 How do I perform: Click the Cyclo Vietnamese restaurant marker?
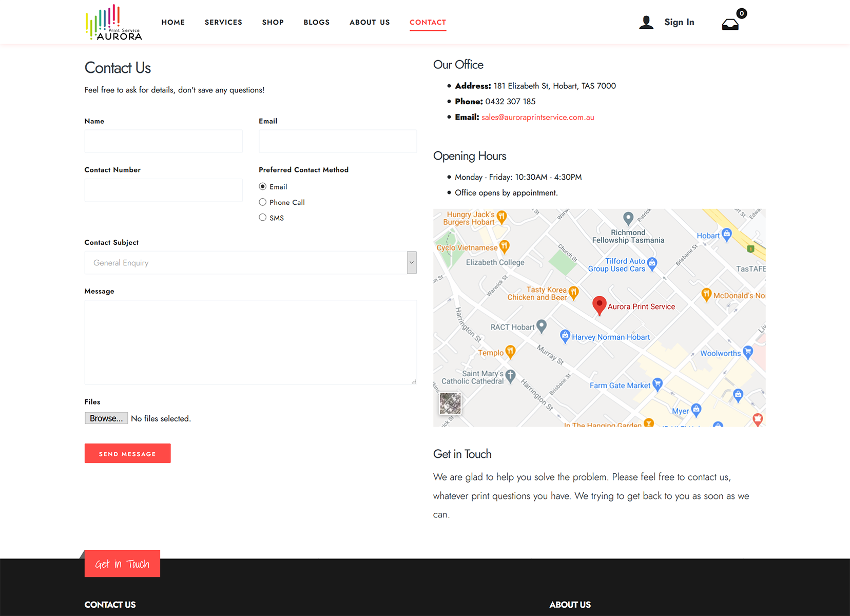coord(505,247)
